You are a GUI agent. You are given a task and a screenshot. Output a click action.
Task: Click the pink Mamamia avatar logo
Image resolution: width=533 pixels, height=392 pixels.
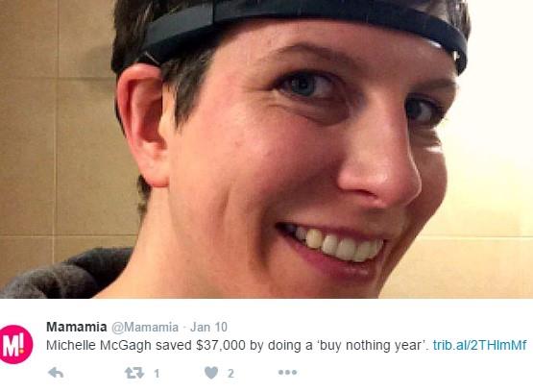pos(16,344)
